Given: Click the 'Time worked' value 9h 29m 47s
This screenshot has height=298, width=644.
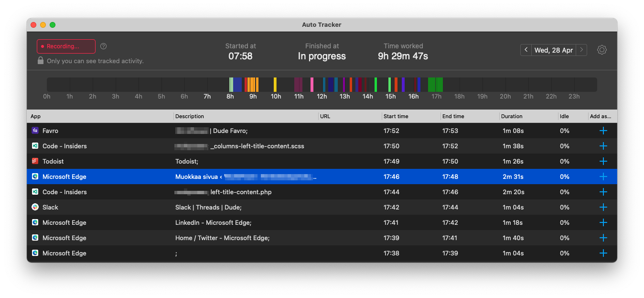Looking at the screenshot, I should click(x=403, y=56).
